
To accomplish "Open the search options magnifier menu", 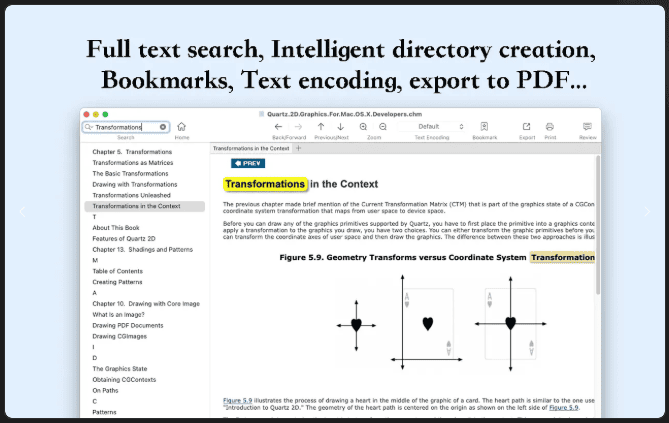I will coord(88,127).
